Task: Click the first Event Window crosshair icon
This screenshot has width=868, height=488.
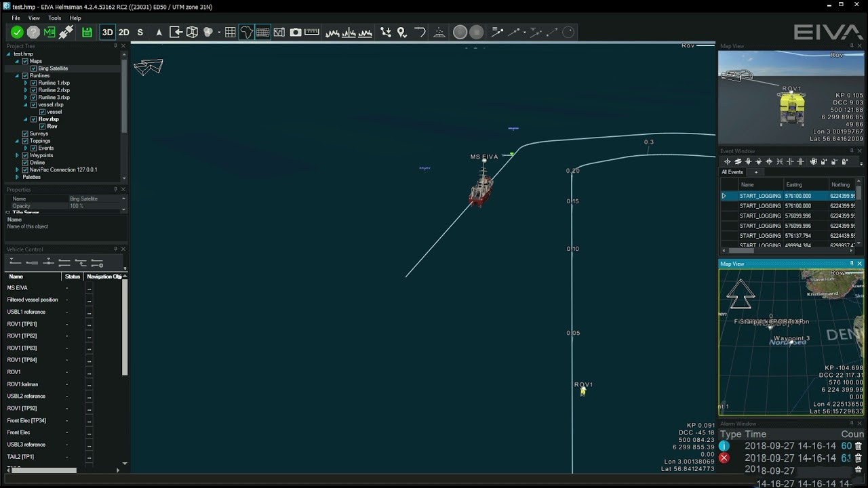Action: click(728, 161)
